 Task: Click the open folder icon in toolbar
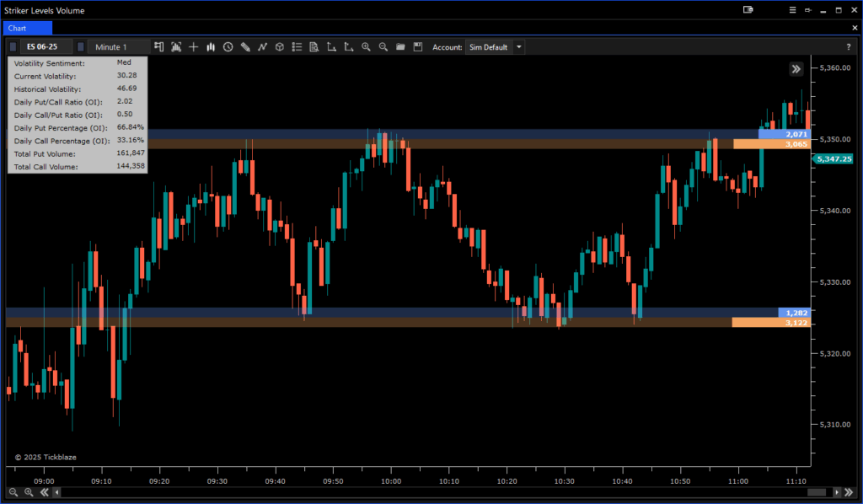[x=400, y=47]
